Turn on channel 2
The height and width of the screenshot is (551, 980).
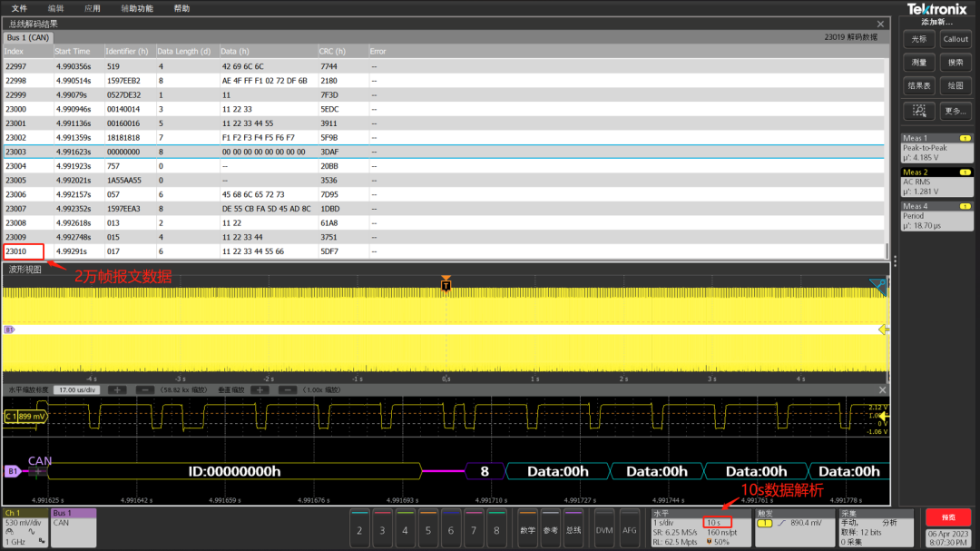click(x=359, y=529)
